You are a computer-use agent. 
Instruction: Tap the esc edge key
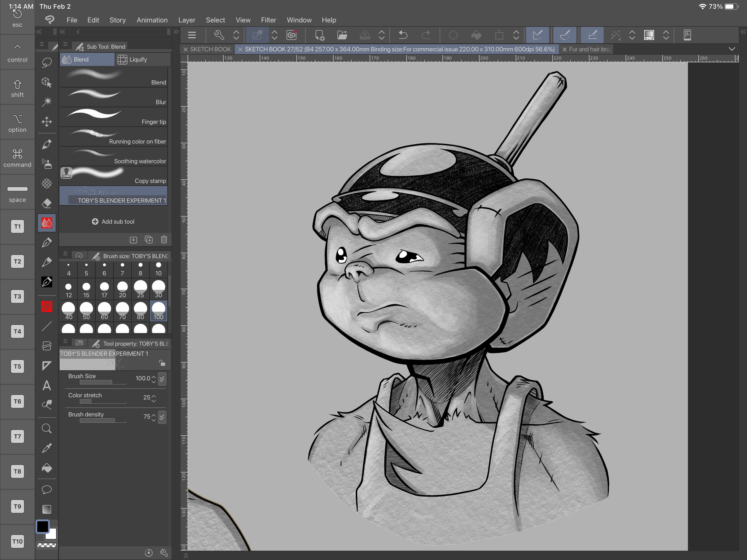click(x=17, y=17)
